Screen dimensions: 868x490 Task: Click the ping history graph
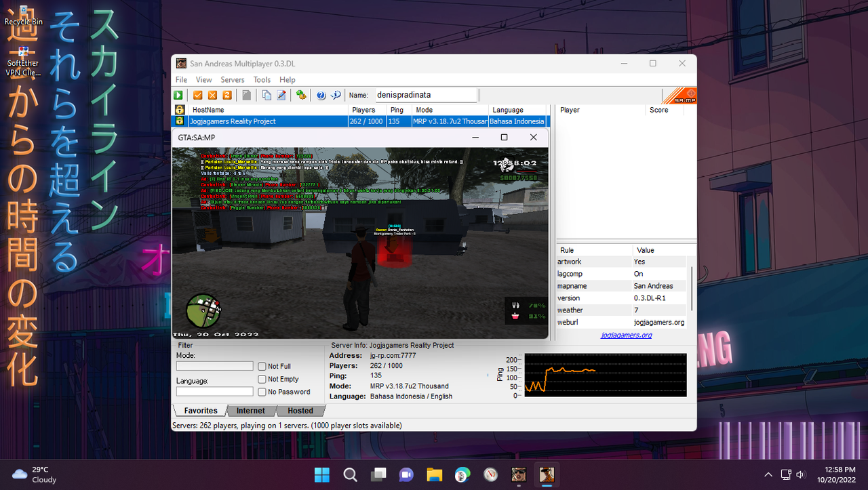(605, 375)
